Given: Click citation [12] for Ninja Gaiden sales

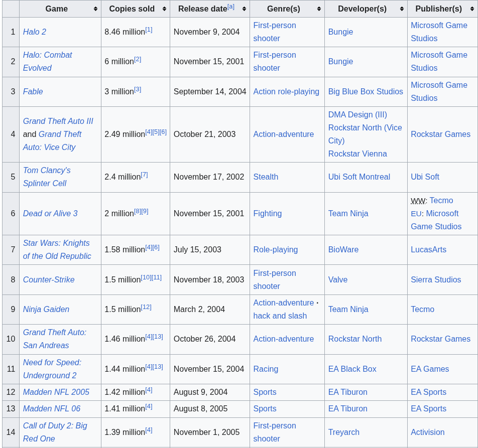Looking at the screenshot, I should 146,308.
